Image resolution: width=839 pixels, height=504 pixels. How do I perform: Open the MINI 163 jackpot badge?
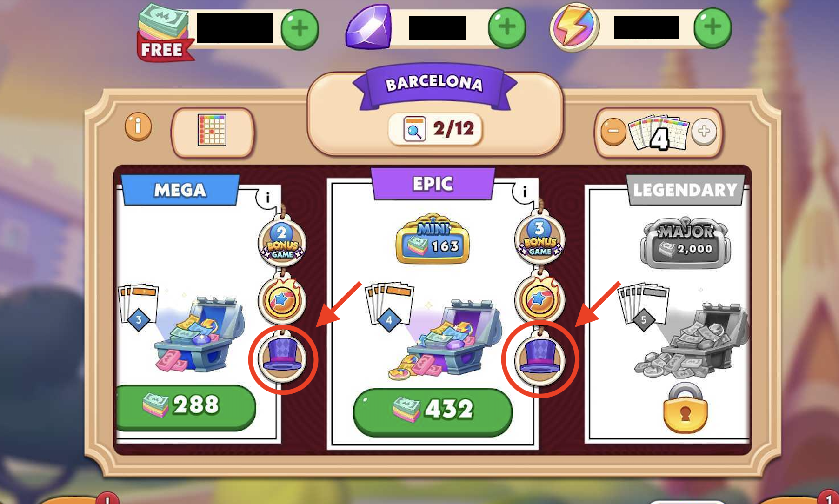click(x=433, y=239)
